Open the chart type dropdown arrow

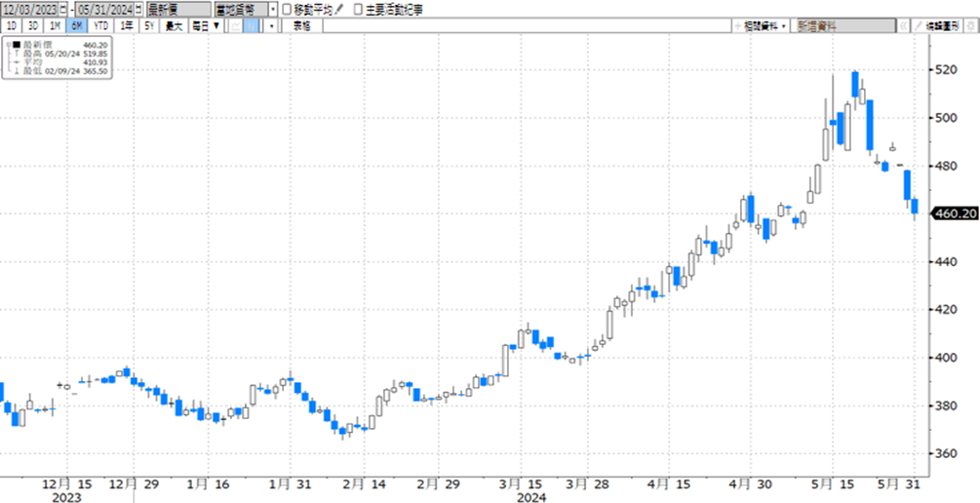pos(271,25)
